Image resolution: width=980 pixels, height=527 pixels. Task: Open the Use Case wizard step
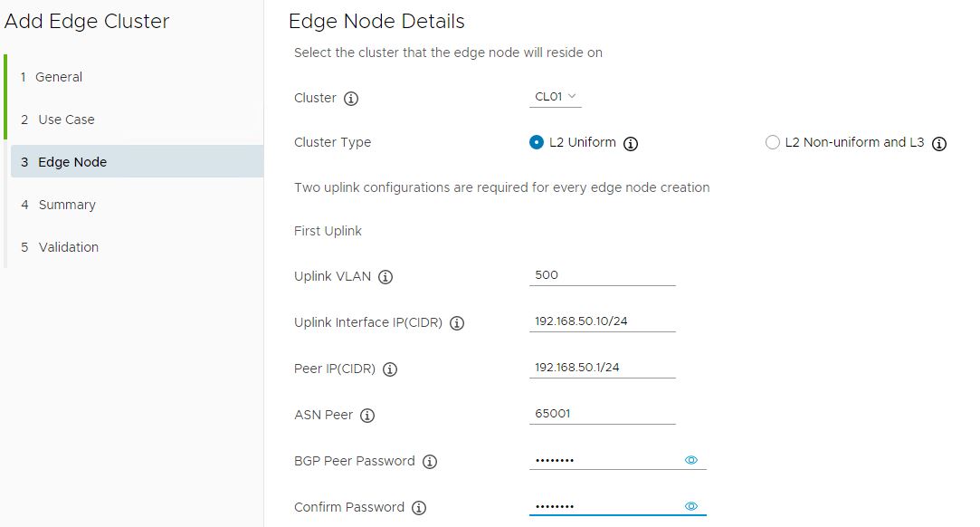coord(66,120)
